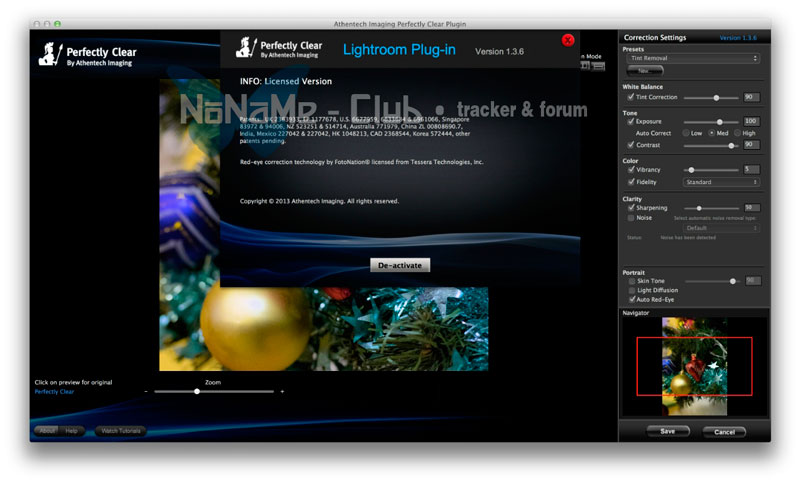Click the Perfectly Clear logo in about dialog
Image resolution: width=800 pixels, height=482 pixels.
click(x=279, y=48)
